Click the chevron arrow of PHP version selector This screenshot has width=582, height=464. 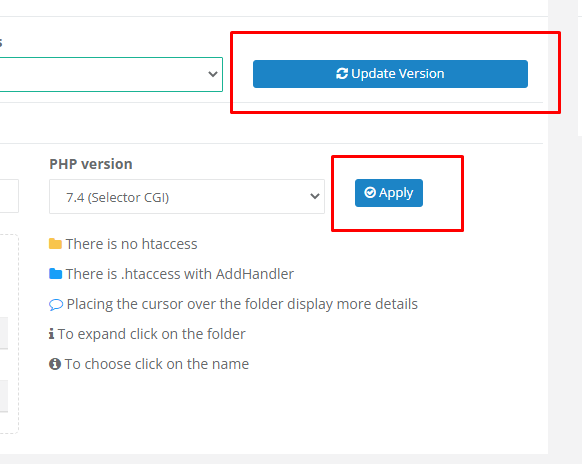(315, 196)
